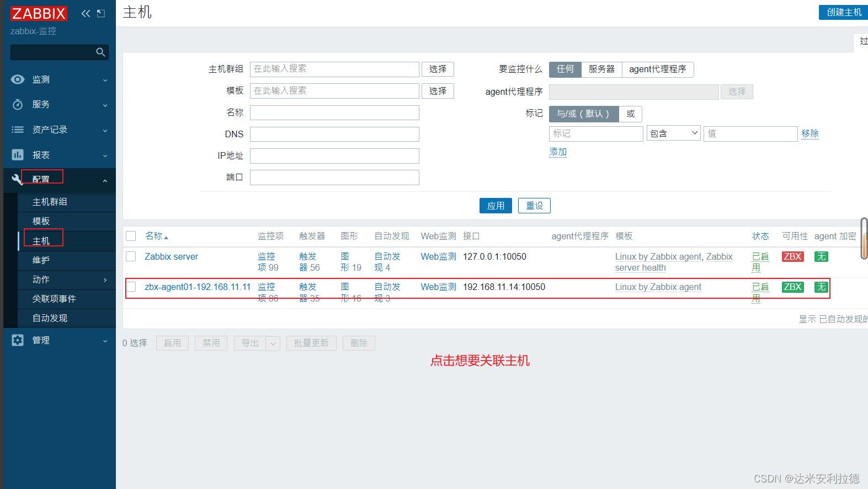868x489 pixels.
Task: Click the 添加 tag link
Action: point(558,152)
